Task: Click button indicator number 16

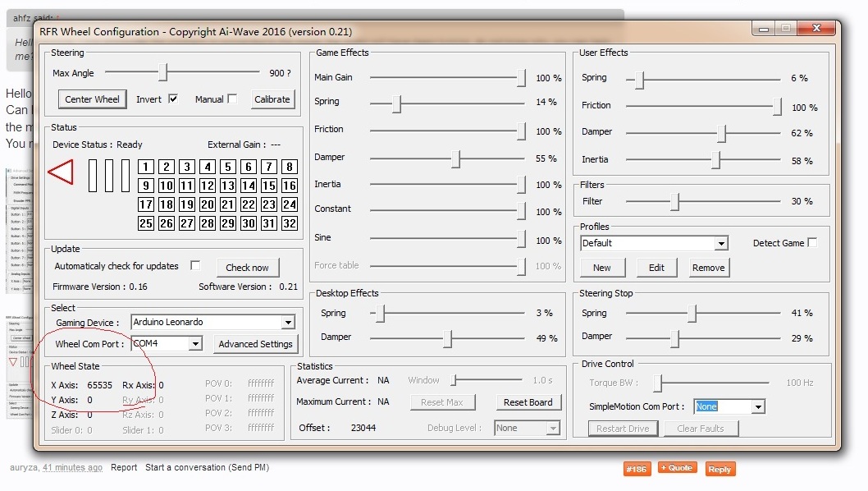Action: 289,186
